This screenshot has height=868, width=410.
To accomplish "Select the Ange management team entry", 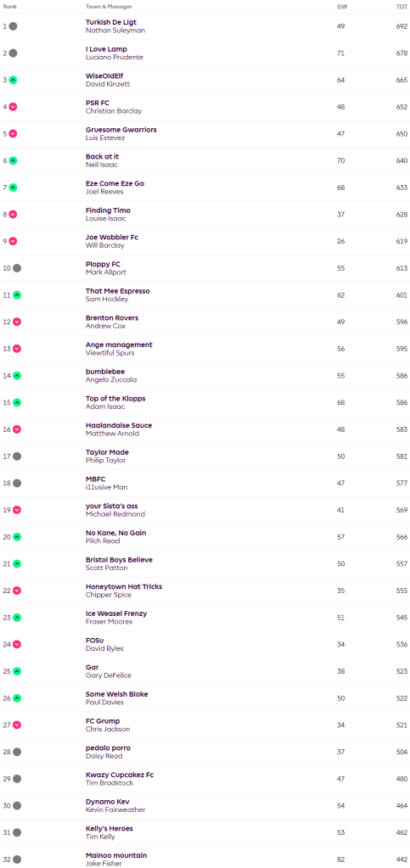I will [x=119, y=344].
